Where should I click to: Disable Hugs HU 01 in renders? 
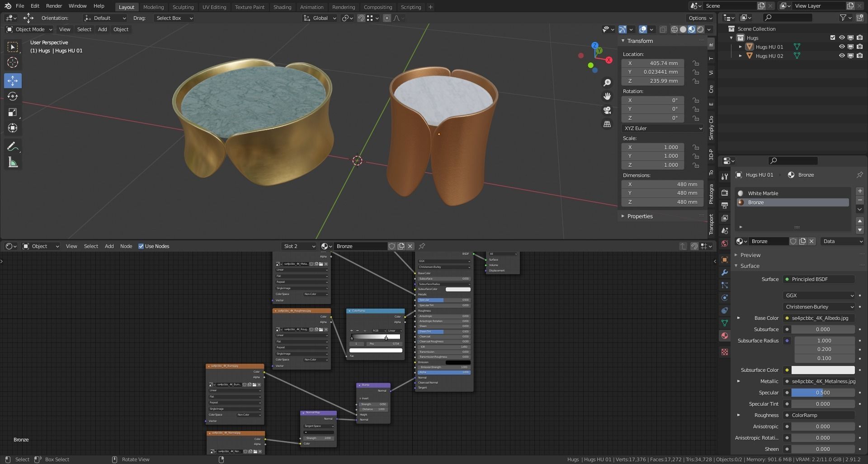point(859,47)
